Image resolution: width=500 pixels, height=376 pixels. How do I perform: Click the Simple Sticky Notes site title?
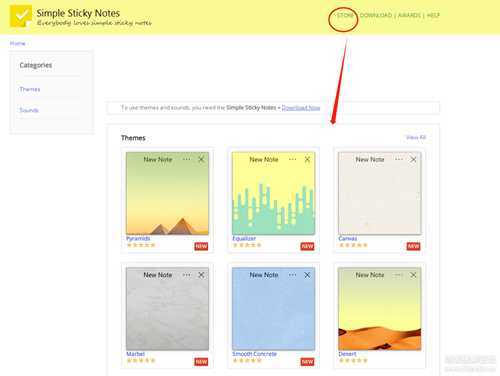point(78,13)
